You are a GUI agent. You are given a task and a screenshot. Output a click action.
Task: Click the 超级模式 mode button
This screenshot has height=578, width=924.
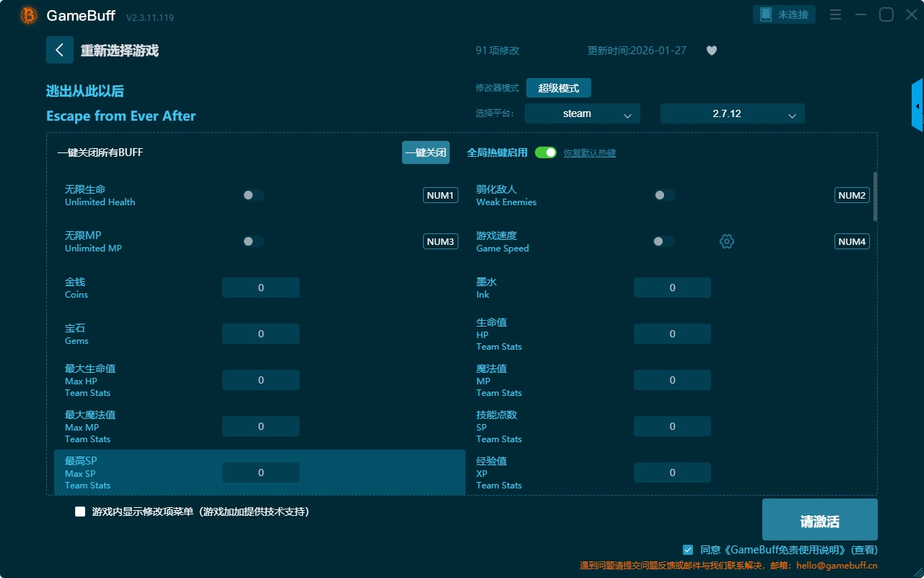[558, 88]
